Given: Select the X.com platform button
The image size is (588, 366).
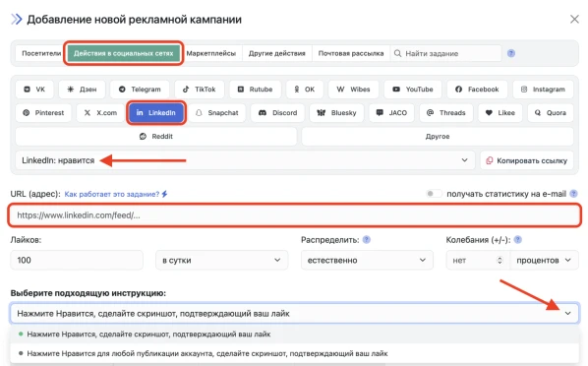Looking at the screenshot, I should (100, 112).
